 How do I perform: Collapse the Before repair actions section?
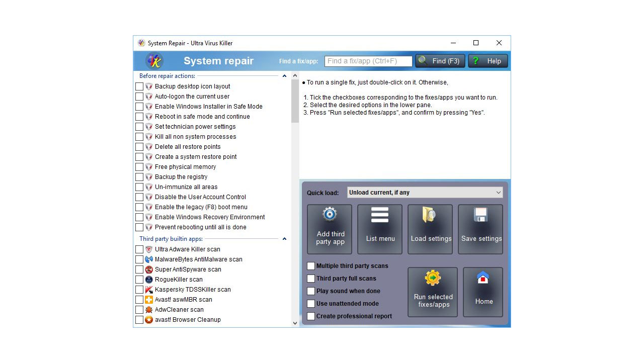coord(284,76)
